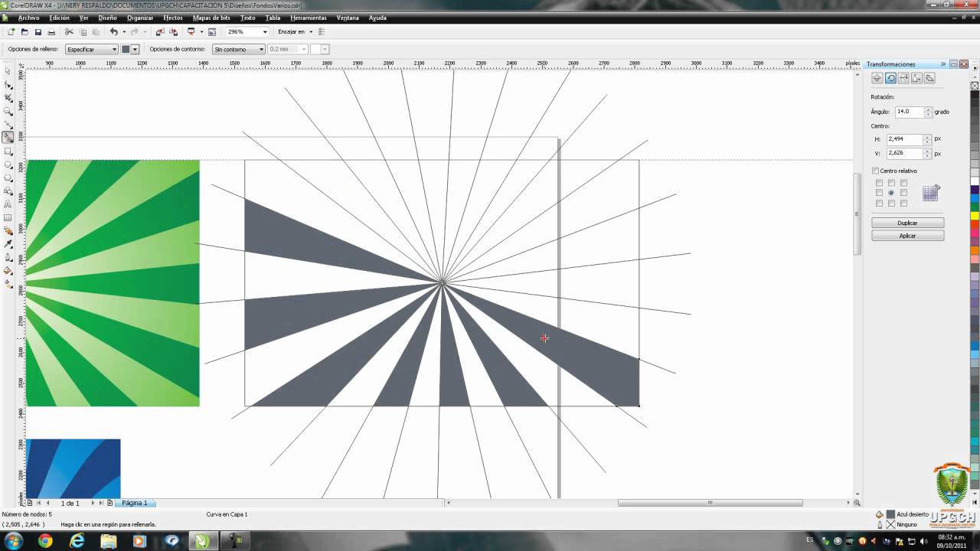
Task: Open the snap options icon beside Encajar en
Action: pos(322,32)
